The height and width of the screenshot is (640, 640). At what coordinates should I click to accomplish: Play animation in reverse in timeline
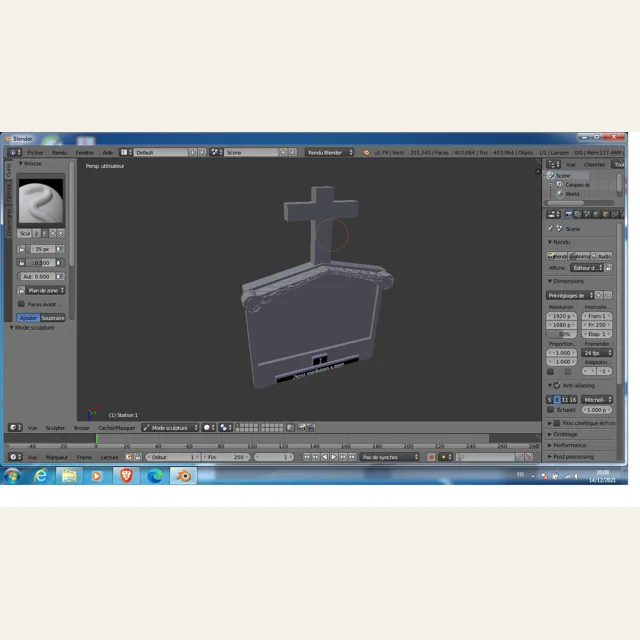tap(325, 457)
